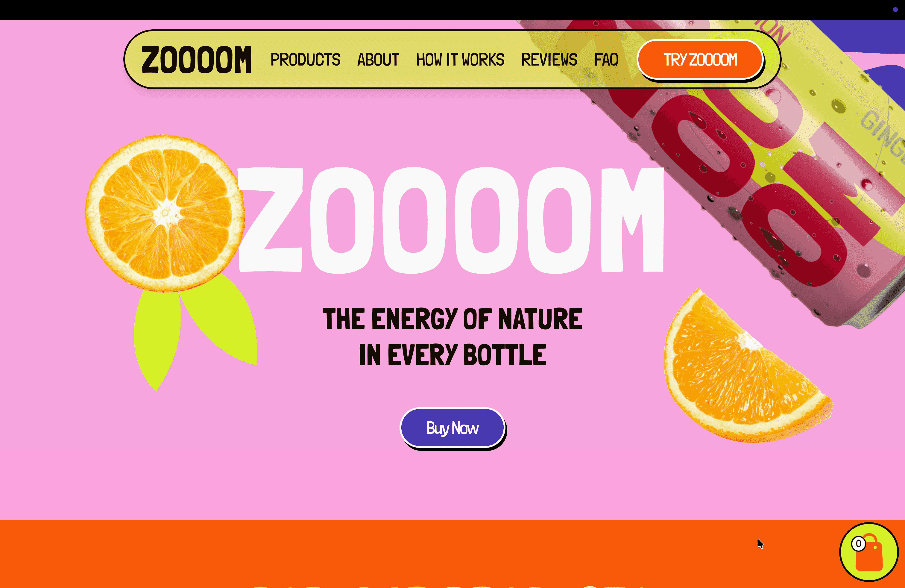Click the blue dot in the top black bar
Viewport: 905px width, 588px height.
pos(895,10)
